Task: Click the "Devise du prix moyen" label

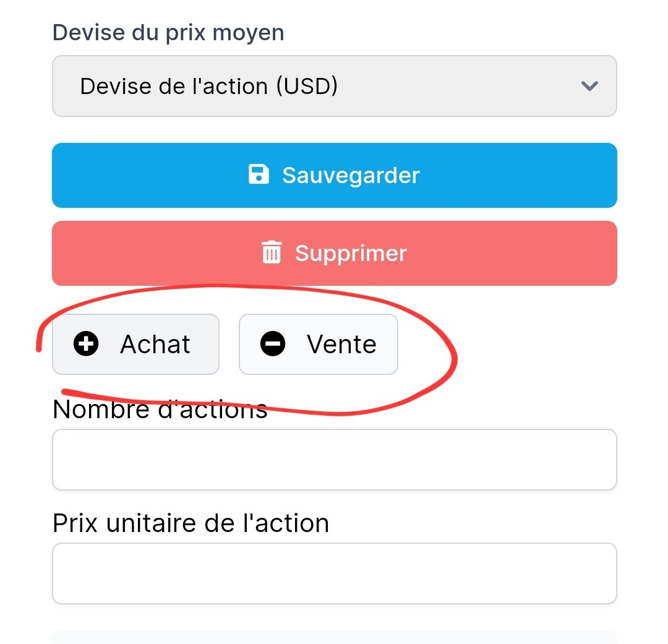Action: [x=168, y=32]
